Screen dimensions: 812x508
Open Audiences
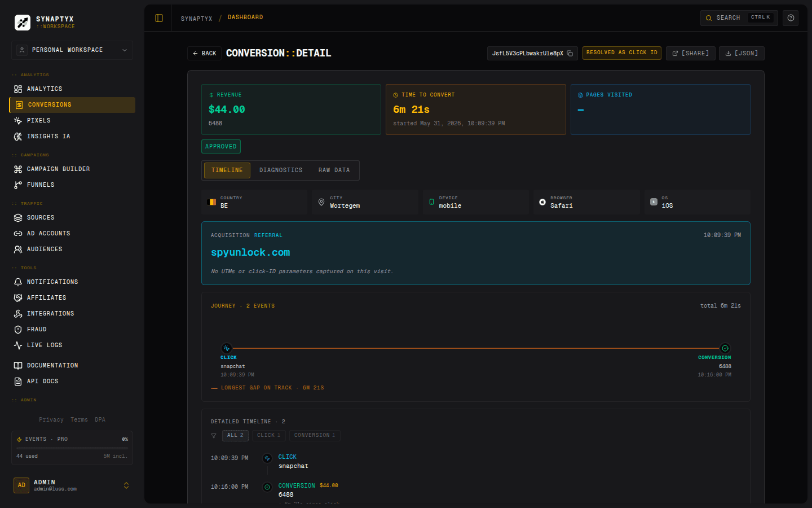click(72, 249)
